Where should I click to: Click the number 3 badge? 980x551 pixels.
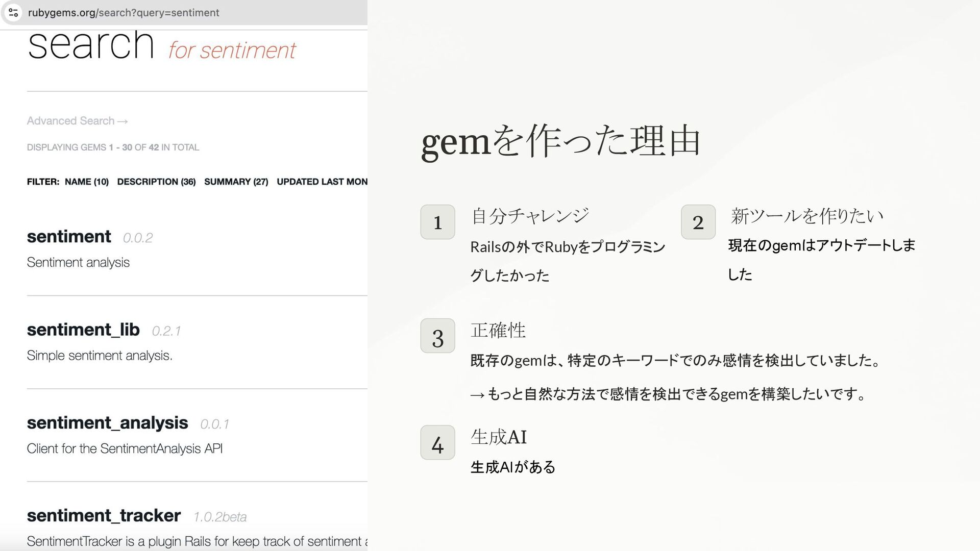437,336
